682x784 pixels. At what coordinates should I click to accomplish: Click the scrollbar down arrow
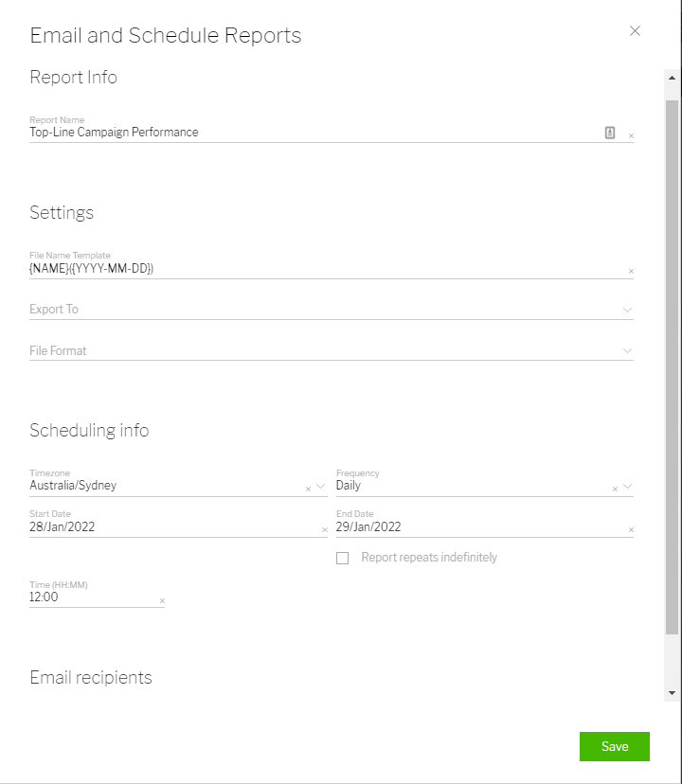(x=672, y=693)
